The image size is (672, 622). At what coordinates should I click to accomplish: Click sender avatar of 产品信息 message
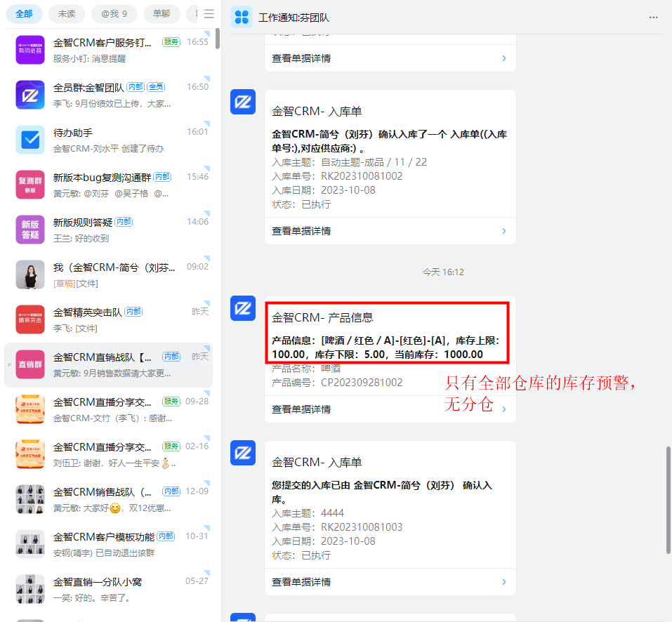[x=243, y=308]
